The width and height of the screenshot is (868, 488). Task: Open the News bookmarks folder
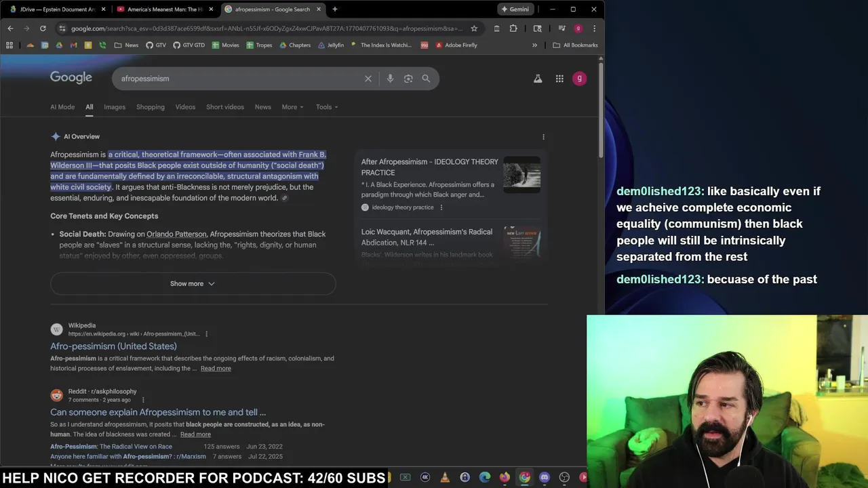click(x=126, y=45)
